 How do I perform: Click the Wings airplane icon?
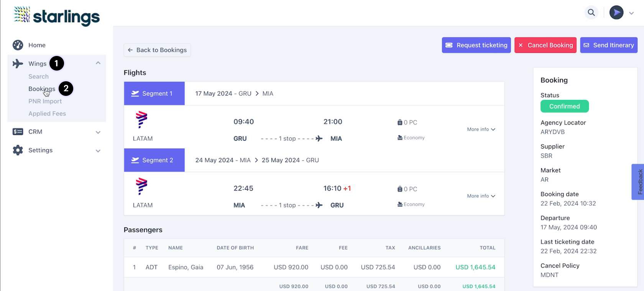pos(18,64)
